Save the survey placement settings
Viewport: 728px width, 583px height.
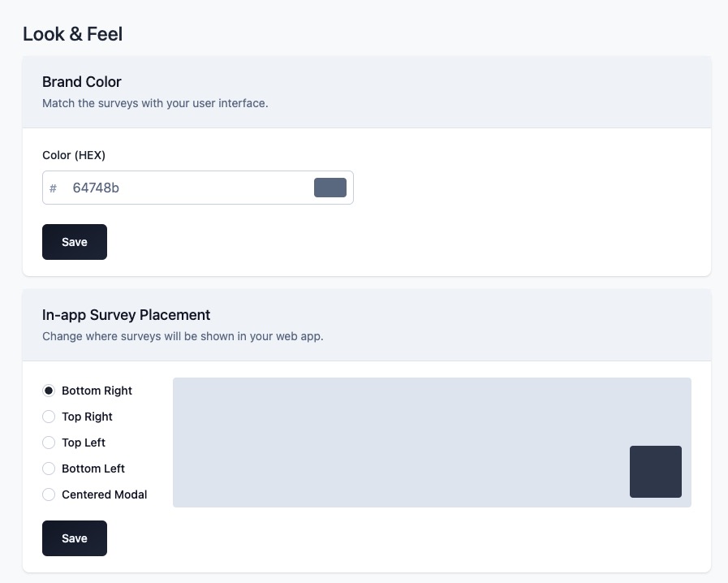pyautogui.click(x=74, y=538)
